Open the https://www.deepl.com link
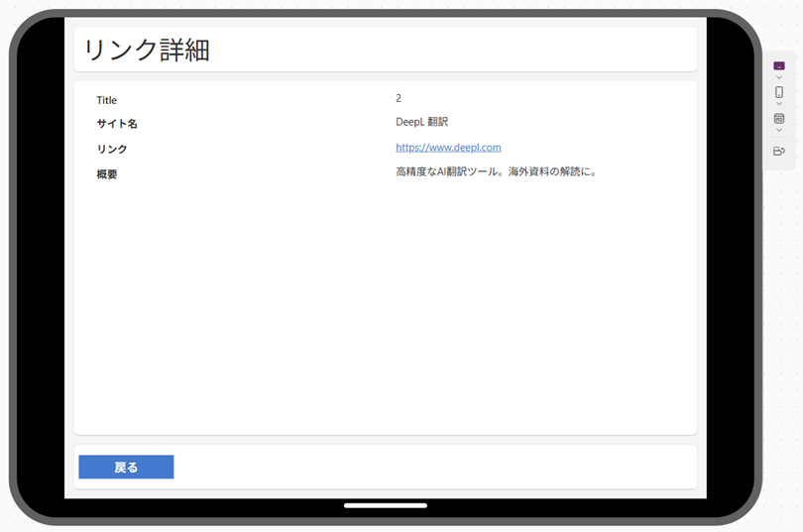The height and width of the screenshot is (532, 803). tap(449, 148)
